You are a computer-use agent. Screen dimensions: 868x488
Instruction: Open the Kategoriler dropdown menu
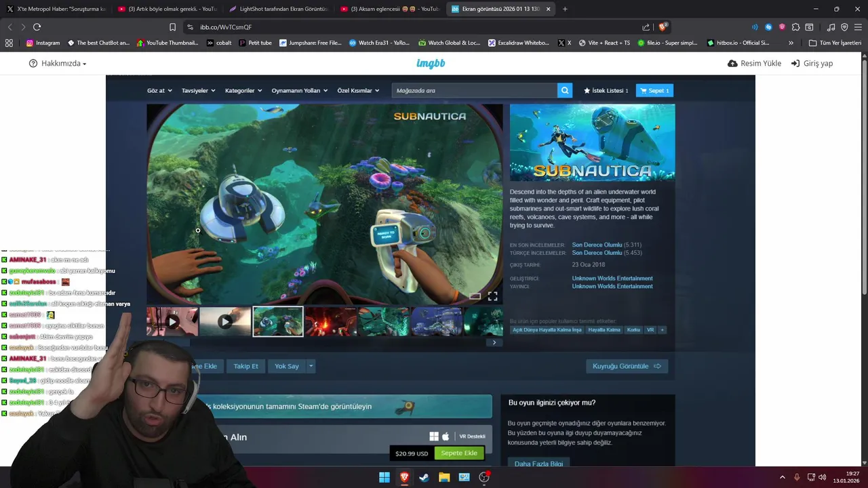coord(243,90)
